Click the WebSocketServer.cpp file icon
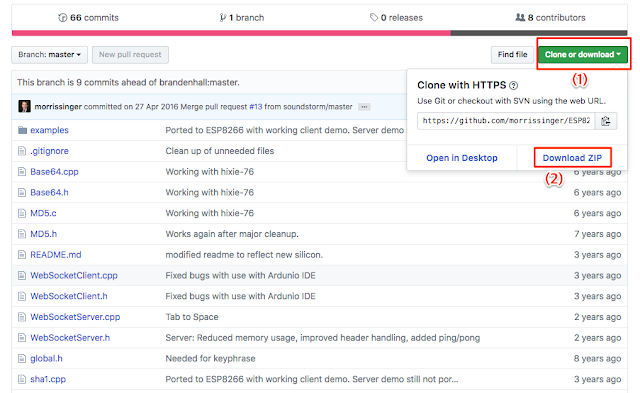 coord(22,317)
